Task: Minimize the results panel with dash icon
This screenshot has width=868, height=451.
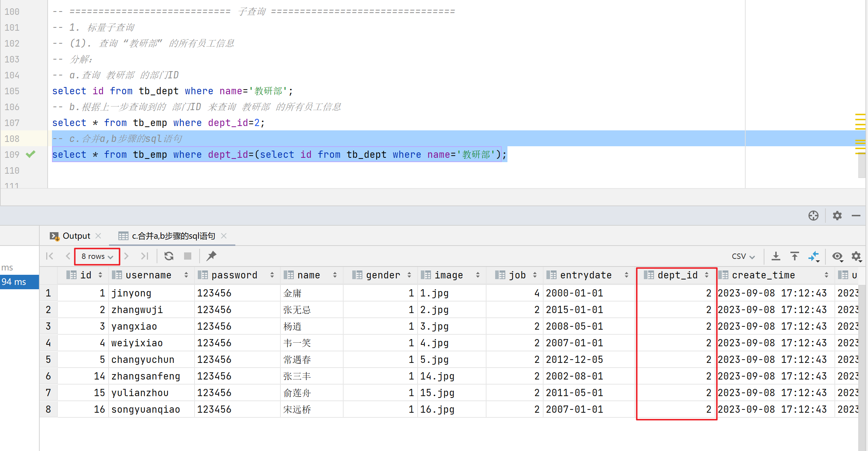Action: (x=856, y=216)
